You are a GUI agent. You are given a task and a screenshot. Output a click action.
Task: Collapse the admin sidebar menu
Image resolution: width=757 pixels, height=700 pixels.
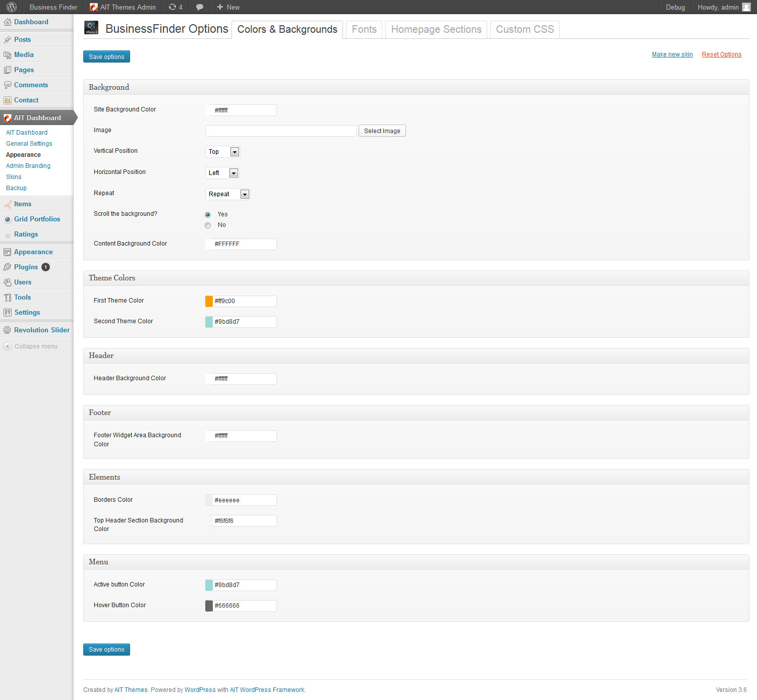pyautogui.click(x=35, y=346)
